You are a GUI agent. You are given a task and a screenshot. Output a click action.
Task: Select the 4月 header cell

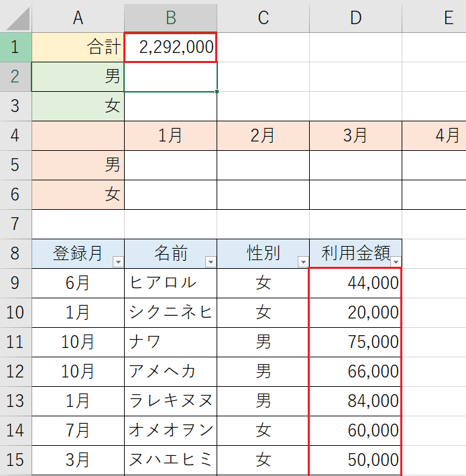point(434,135)
